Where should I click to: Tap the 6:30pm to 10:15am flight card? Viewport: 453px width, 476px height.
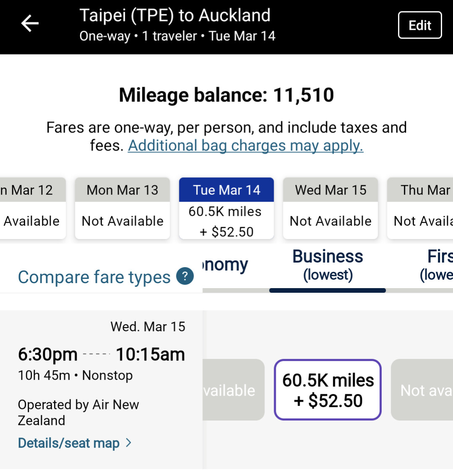point(101,390)
